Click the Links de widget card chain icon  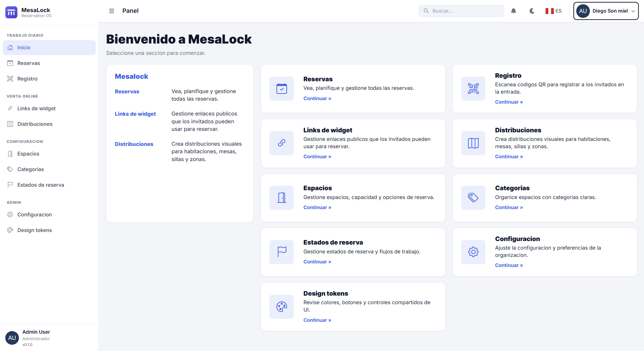[x=282, y=143]
